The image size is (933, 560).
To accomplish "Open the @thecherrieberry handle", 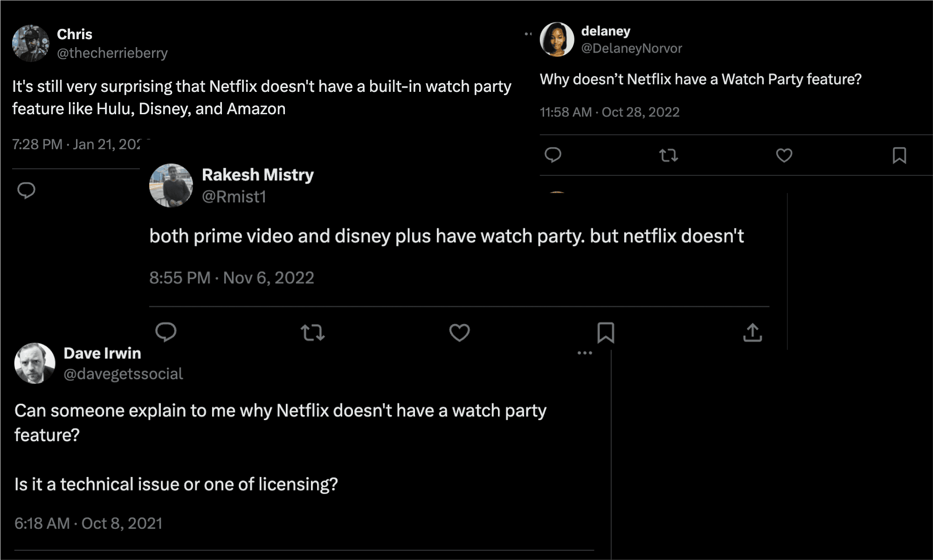I will (112, 53).
